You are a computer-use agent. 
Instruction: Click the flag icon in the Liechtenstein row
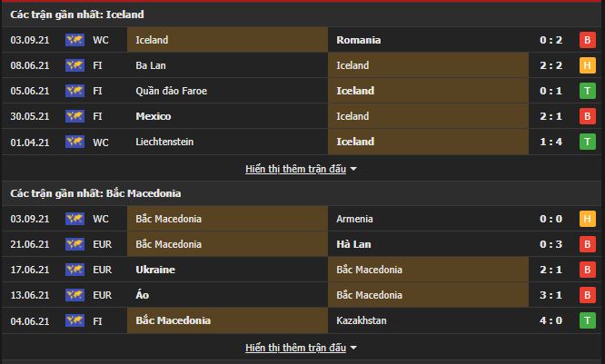coord(74,142)
